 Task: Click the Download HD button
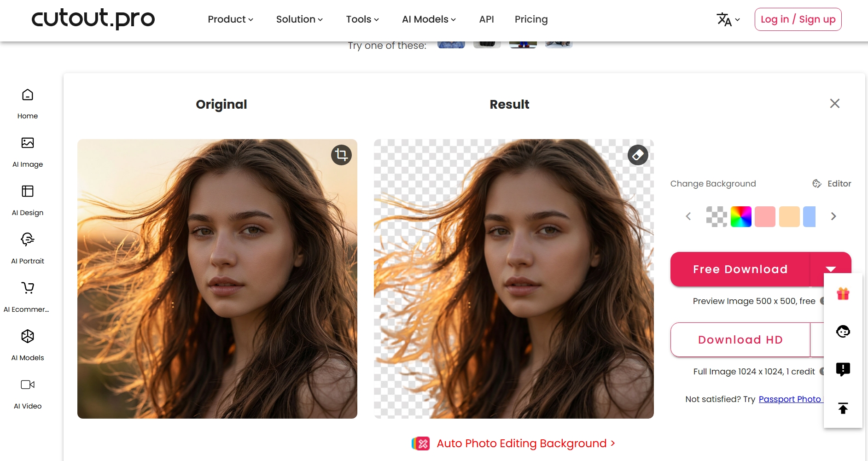[x=740, y=340]
